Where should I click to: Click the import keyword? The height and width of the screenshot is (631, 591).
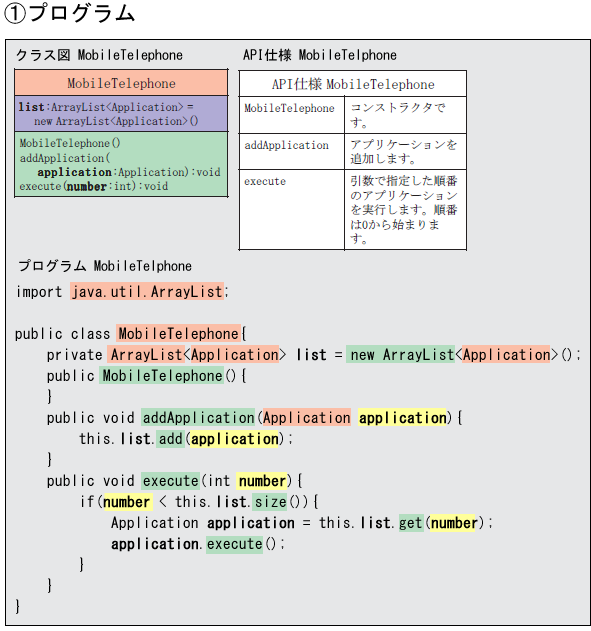[x=39, y=291]
